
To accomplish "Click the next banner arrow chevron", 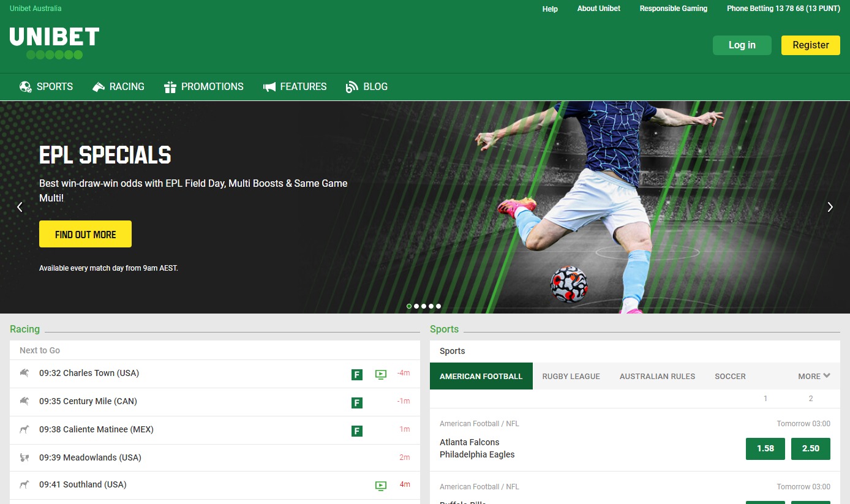I will 830,207.
